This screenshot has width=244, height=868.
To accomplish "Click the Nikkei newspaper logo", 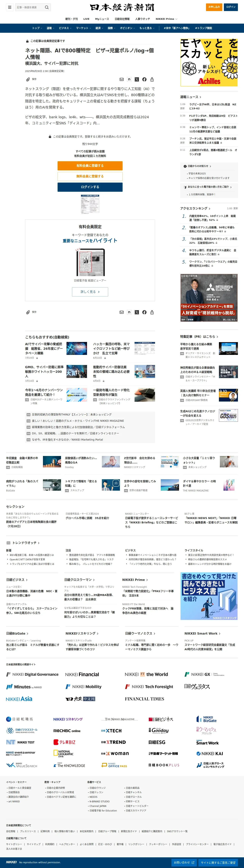I will coord(122,7).
